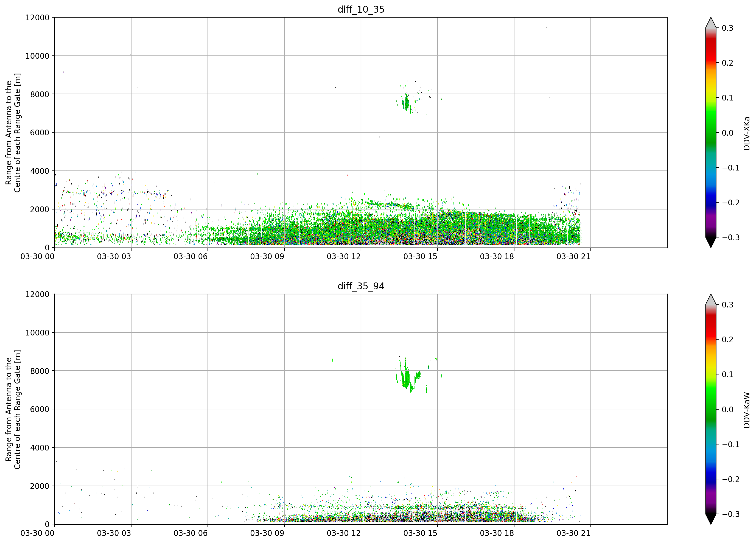The height and width of the screenshot is (543, 756).
Task: Click the "diff_10_35" plot title
Action: [x=361, y=9]
